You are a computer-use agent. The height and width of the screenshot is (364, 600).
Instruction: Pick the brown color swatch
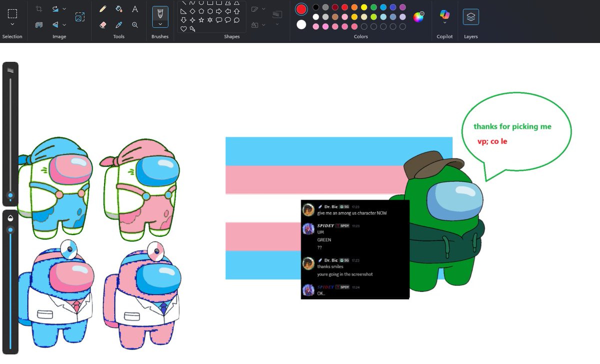(x=335, y=16)
